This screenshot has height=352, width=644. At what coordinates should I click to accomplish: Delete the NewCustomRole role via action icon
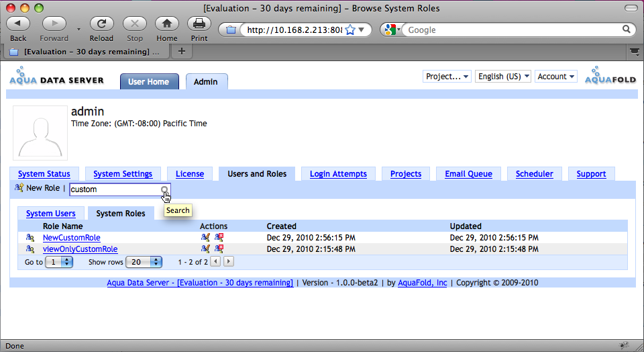219,237
